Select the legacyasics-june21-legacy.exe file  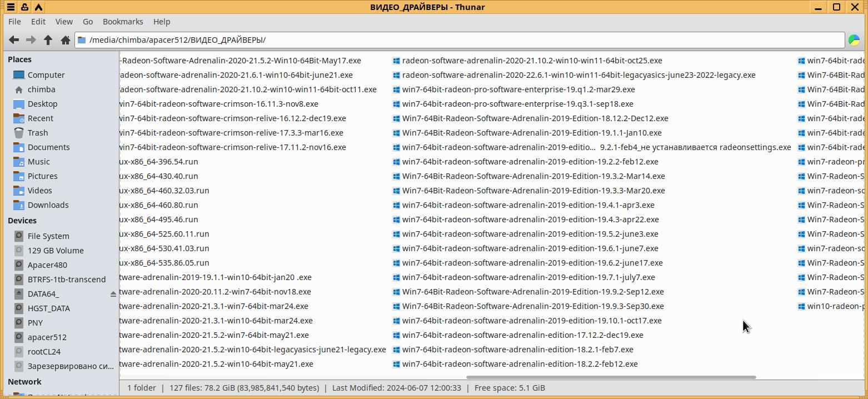coord(253,350)
